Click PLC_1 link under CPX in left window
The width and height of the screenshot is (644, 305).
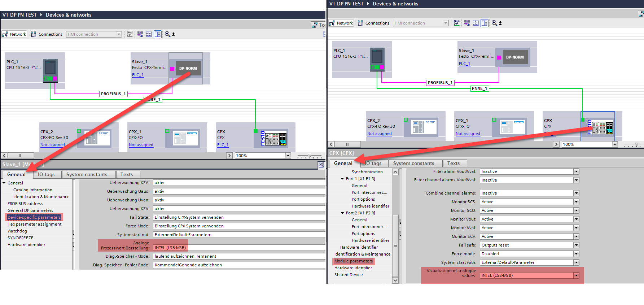(223, 145)
